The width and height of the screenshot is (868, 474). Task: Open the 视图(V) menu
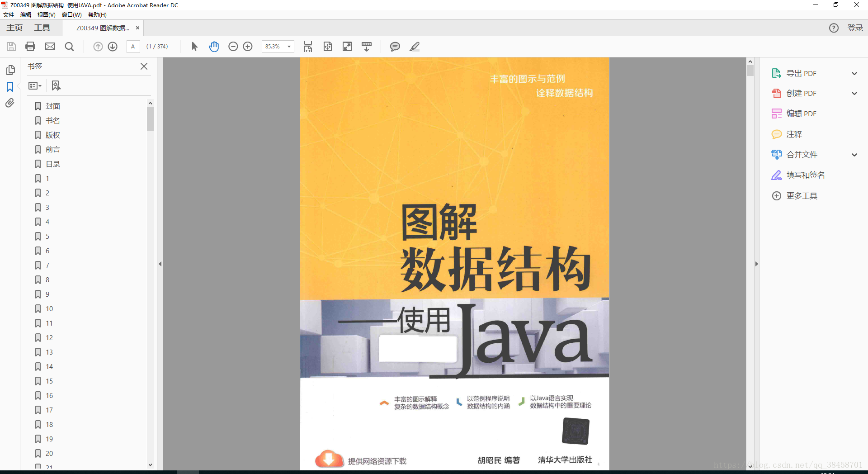coord(46,15)
